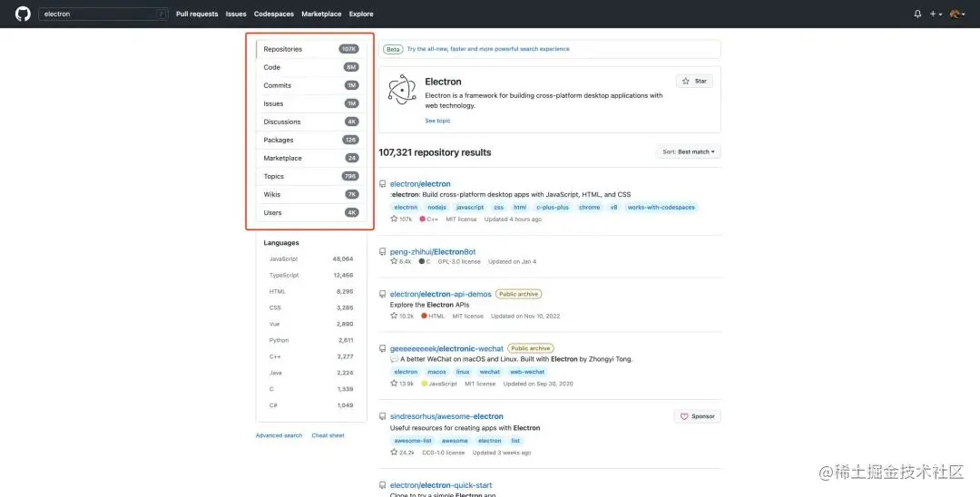Click the macos topic tag

click(436, 372)
